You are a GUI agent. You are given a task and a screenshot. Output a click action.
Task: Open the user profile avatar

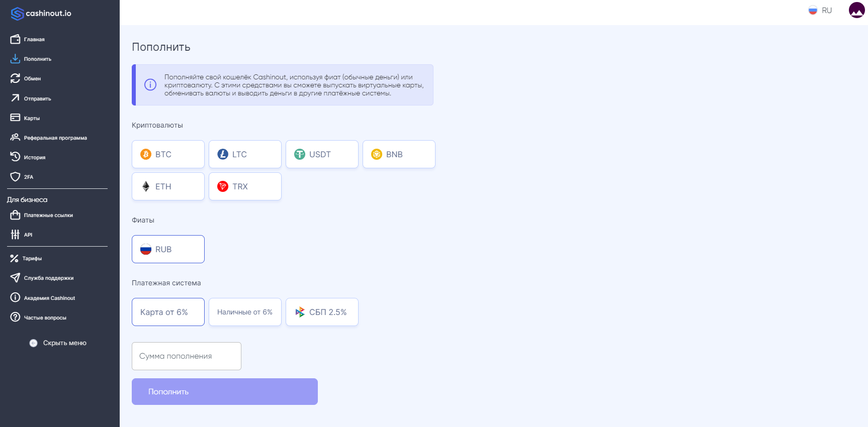click(856, 10)
